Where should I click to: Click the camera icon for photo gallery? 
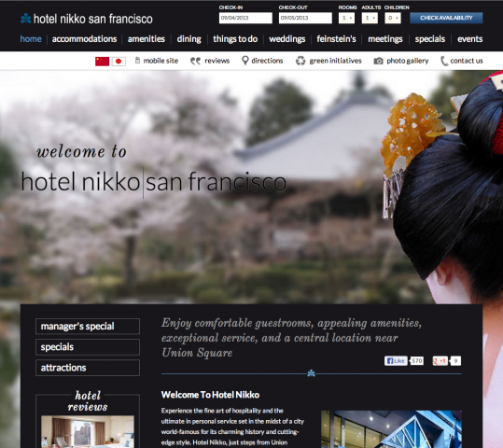378,61
